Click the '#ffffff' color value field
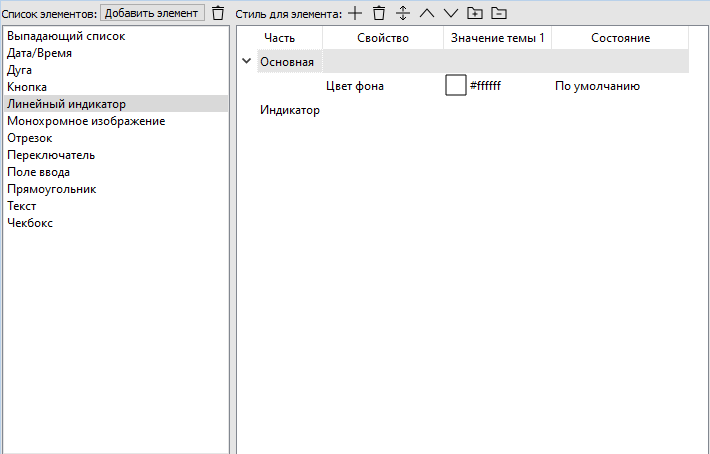Viewport: 710px width, 454px height. coord(486,86)
